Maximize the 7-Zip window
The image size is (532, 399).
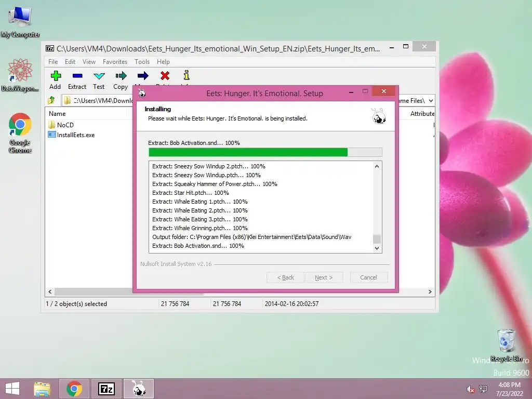click(405, 46)
